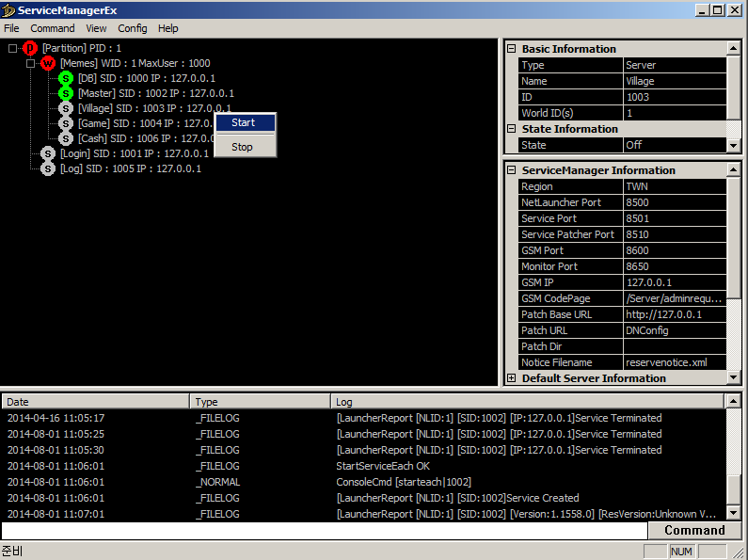748x560 pixels.
Task: Expand the Default Server Information section
Action: click(512, 378)
